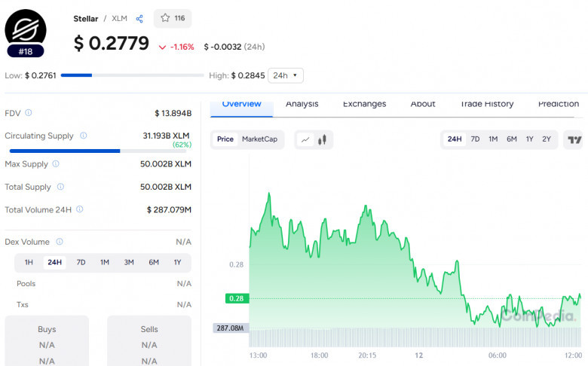Set Dex Volume period to 6M
Screen dimensions: 588x366
coord(154,262)
